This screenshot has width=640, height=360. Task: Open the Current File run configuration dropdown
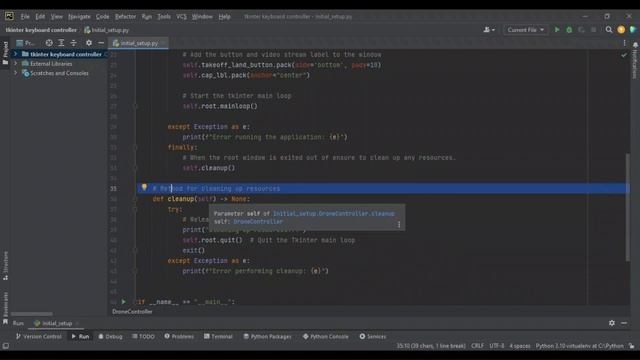click(x=525, y=30)
